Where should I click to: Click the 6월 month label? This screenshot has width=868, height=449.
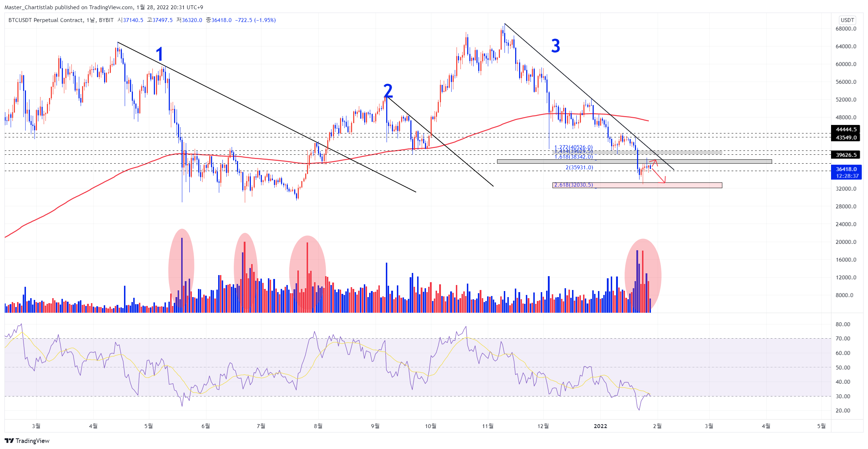point(206,426)
